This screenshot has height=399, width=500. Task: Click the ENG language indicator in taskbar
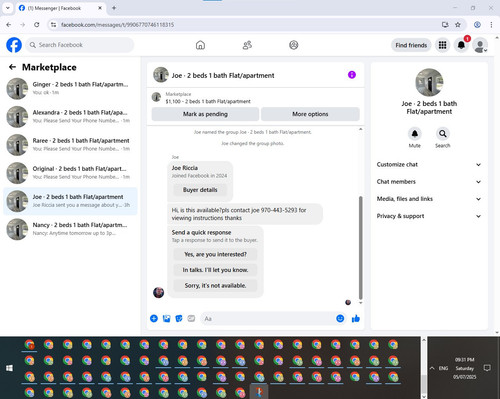click(443, 368)
